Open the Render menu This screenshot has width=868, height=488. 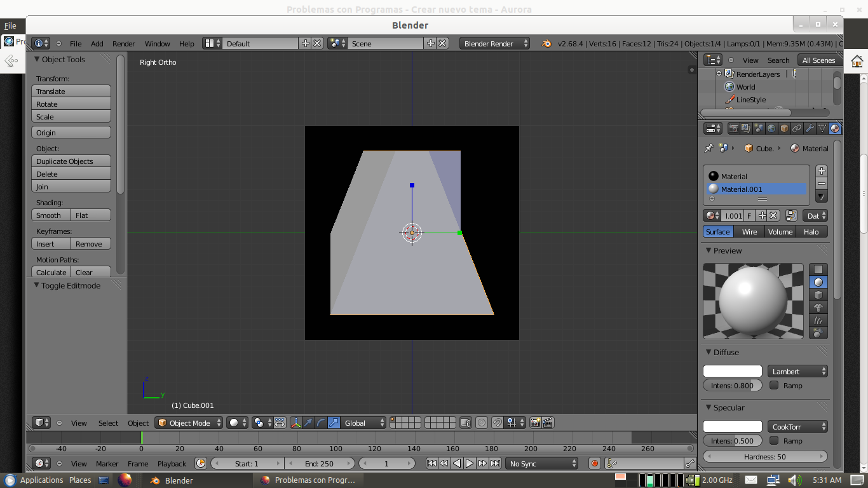pos(124,43)
